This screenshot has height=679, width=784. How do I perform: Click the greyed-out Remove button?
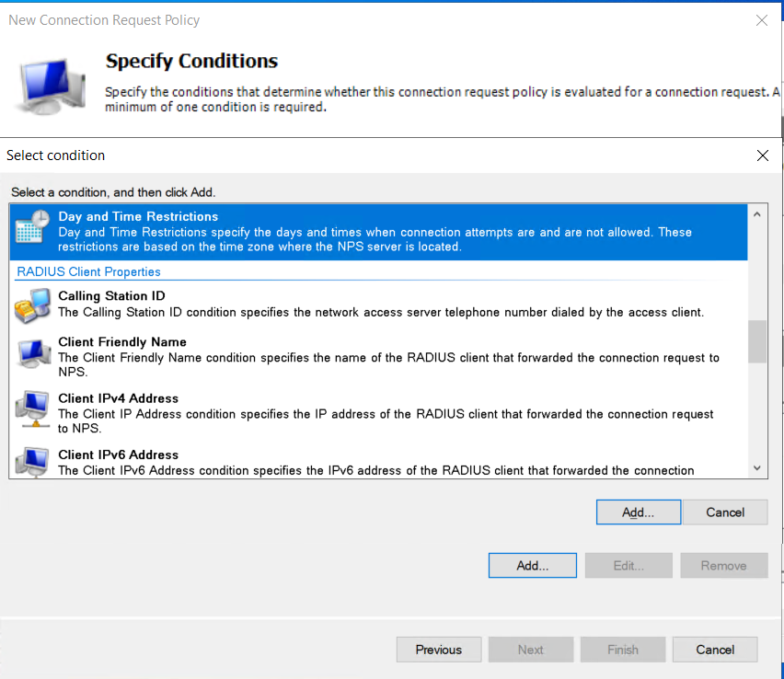724,566
